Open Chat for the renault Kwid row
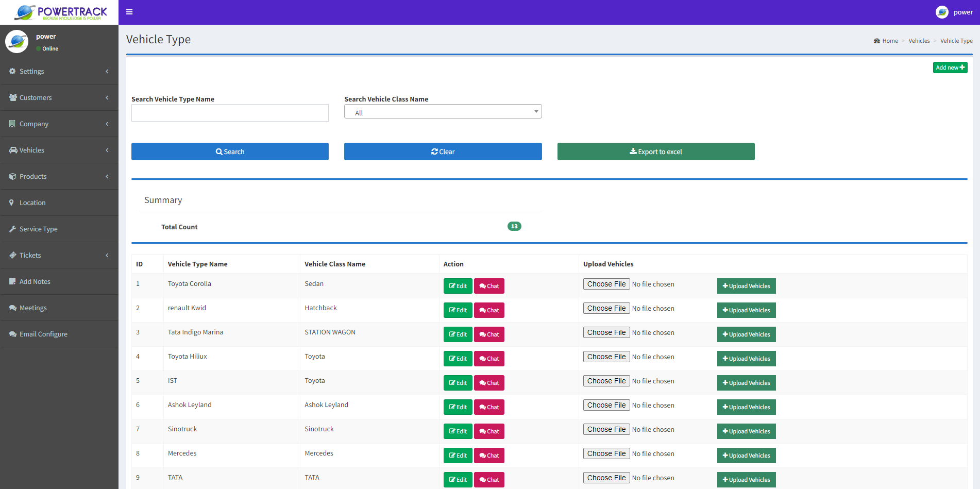This screenshot has height=489, width=980. pyautogui.click(x=488, y=310)
